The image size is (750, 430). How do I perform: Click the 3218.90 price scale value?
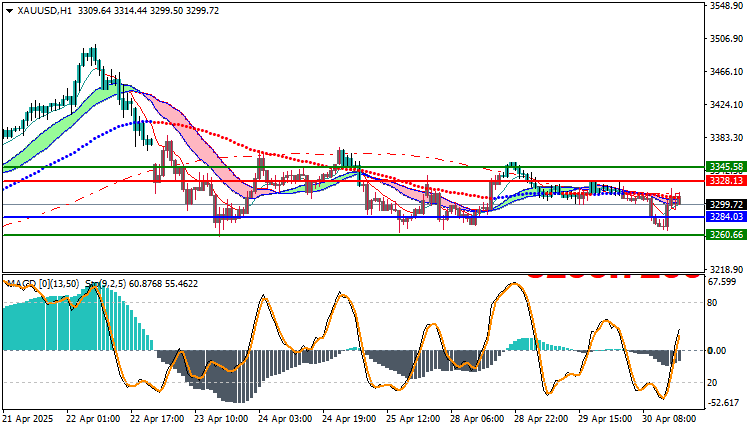pyautogui.click(x=727, y=270)
